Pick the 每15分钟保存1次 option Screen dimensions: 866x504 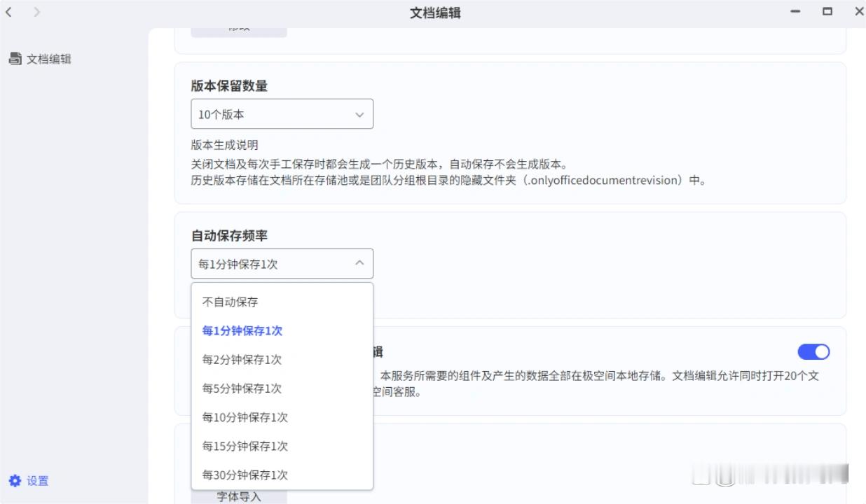(x=282, y=446)
